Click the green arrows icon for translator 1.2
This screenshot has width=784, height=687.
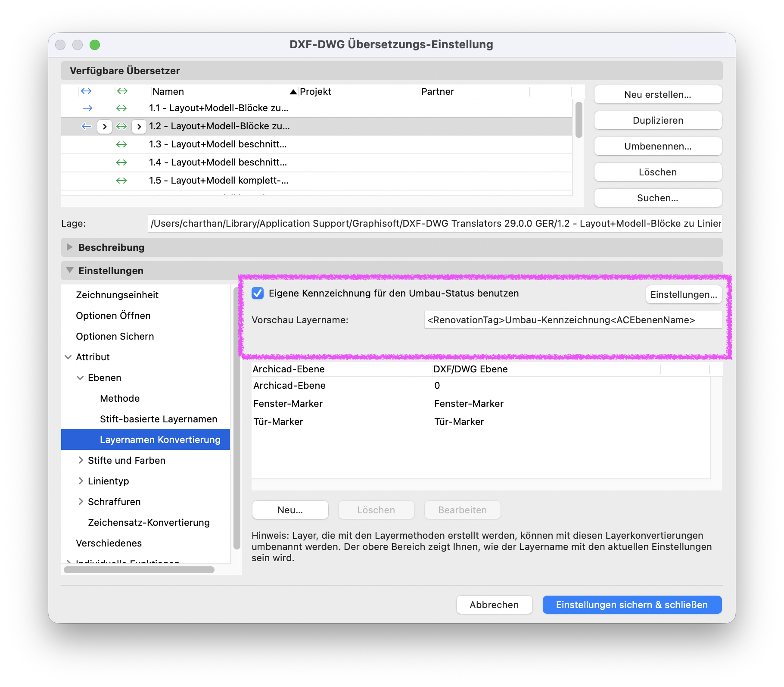(x=122, y=126)
